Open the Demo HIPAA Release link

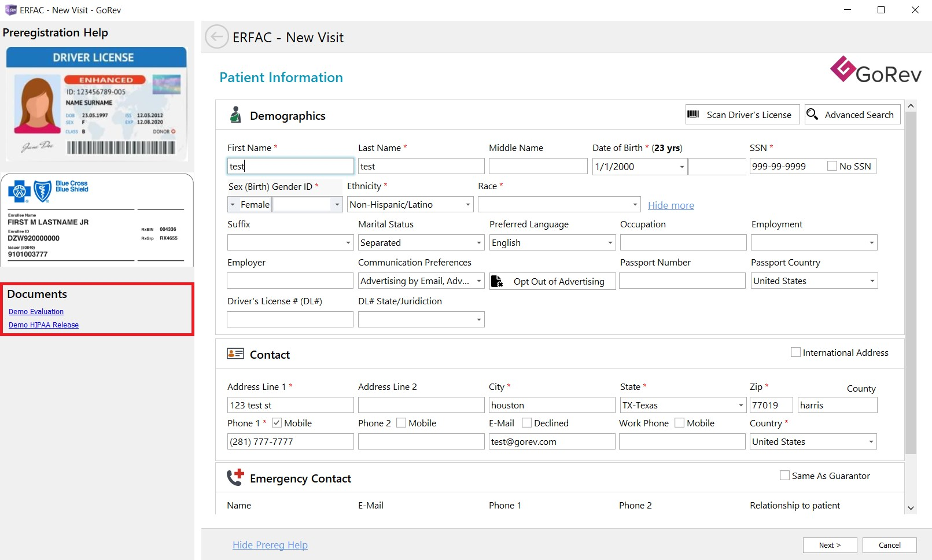43,325
